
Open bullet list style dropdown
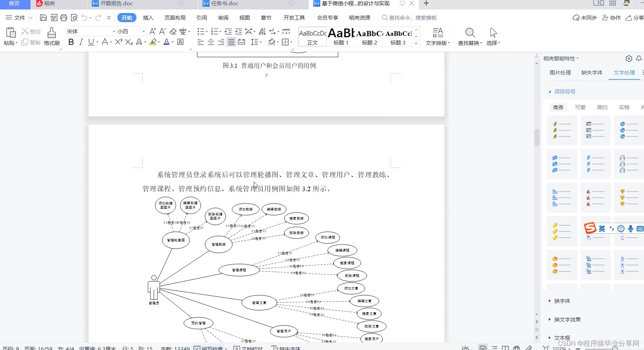(206, 31)
